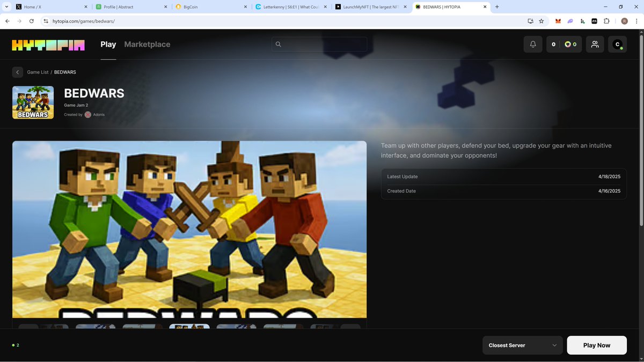Open the notifications bell
This screenshot has height=362, width=644.
pos(533,45)
